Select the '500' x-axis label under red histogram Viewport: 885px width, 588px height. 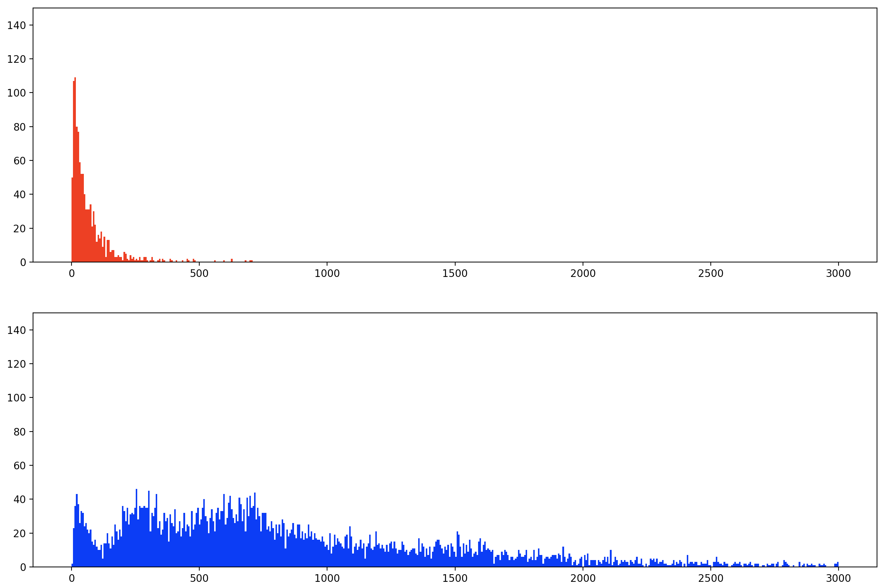199,274
